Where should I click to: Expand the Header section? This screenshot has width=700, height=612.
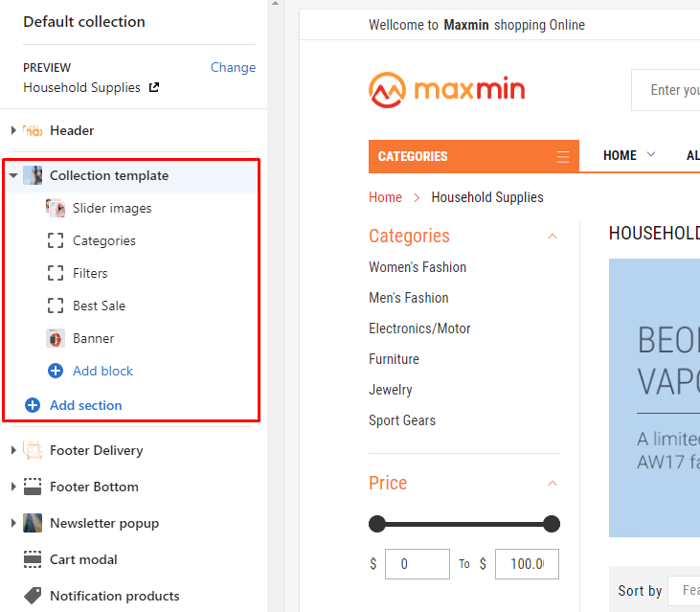click(12, 130)
